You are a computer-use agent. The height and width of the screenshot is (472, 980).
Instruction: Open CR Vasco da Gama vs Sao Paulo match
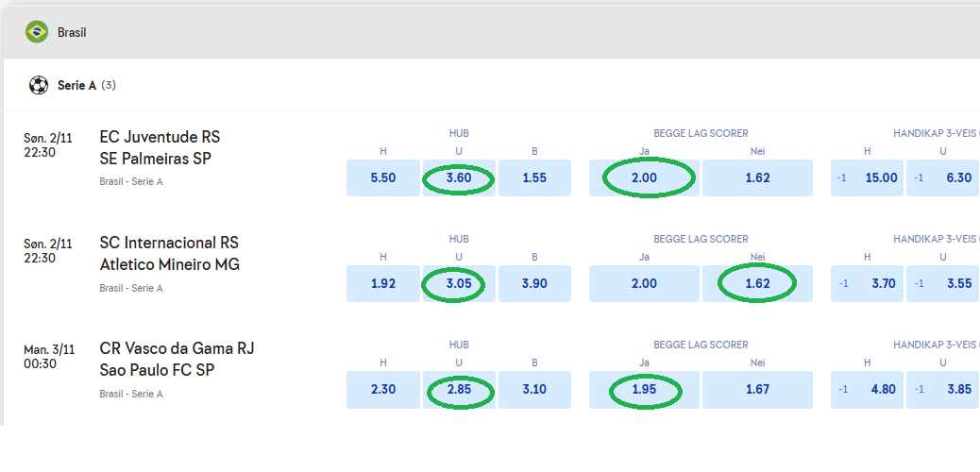pos(177,360)
